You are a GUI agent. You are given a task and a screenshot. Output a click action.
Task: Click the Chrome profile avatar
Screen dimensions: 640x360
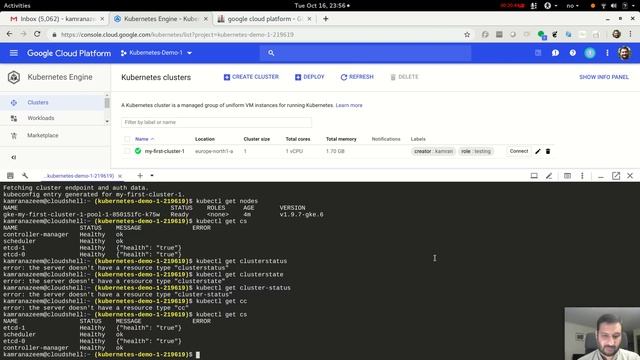616,35
